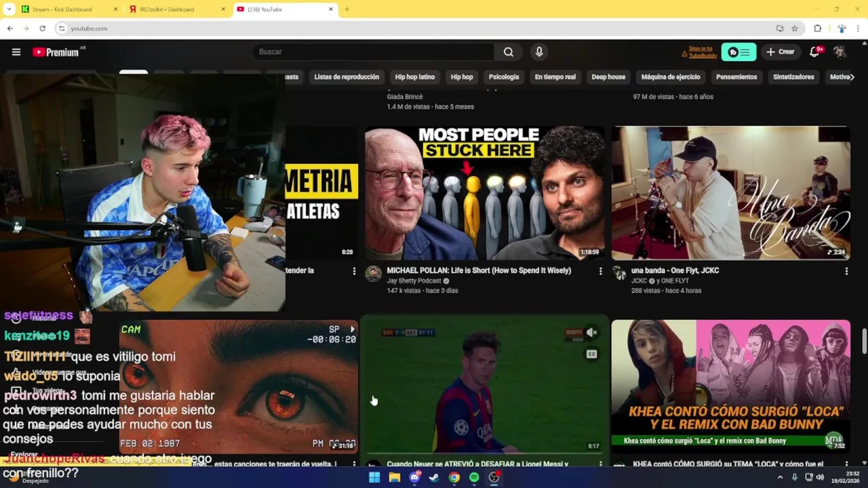Click the page vertical scrollbar thumb
This screenshot has width=868, height=488.
[864, 341]
